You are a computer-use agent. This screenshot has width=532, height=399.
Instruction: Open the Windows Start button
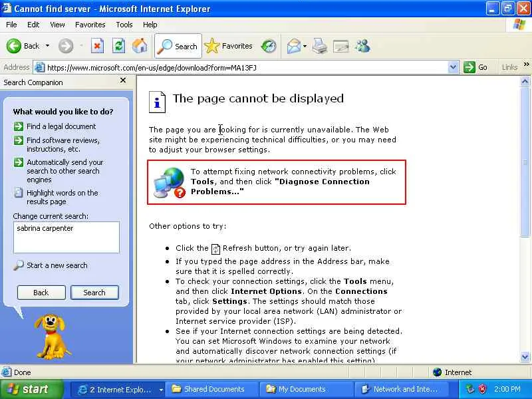click(x=31, y=389)
